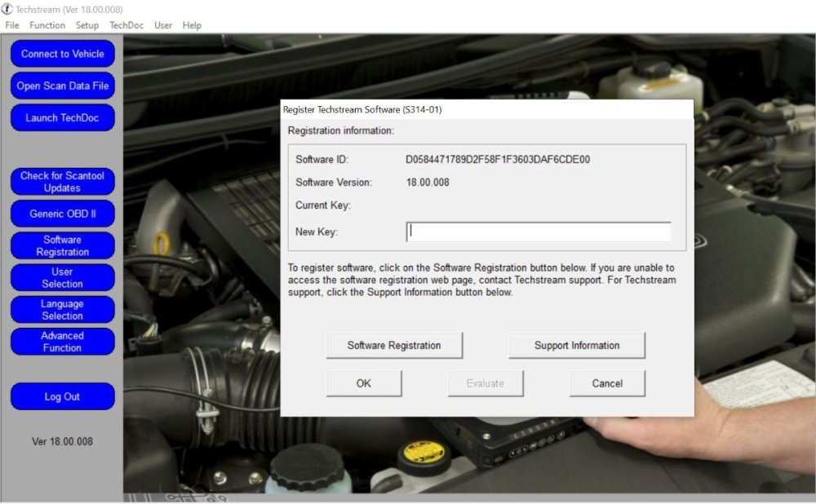Click Support Information in the dialog
The height and width of the screenshot is (504, 816).
[x=577, y=345]
